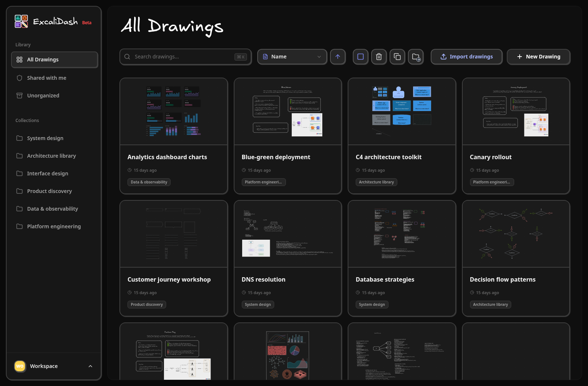The width and height of the screenshot is (588, 386).
Task: Click the C4 architecture toolkit title
Action: (388, 157)
